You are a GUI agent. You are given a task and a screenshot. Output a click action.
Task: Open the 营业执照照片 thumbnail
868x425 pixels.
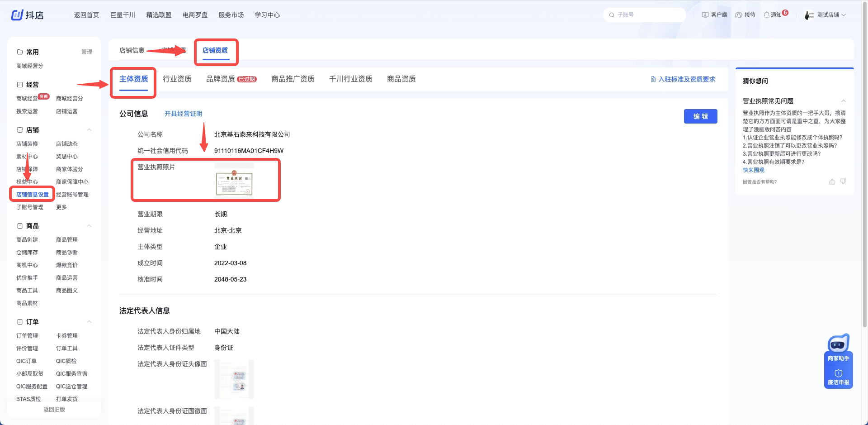point(234,180)
